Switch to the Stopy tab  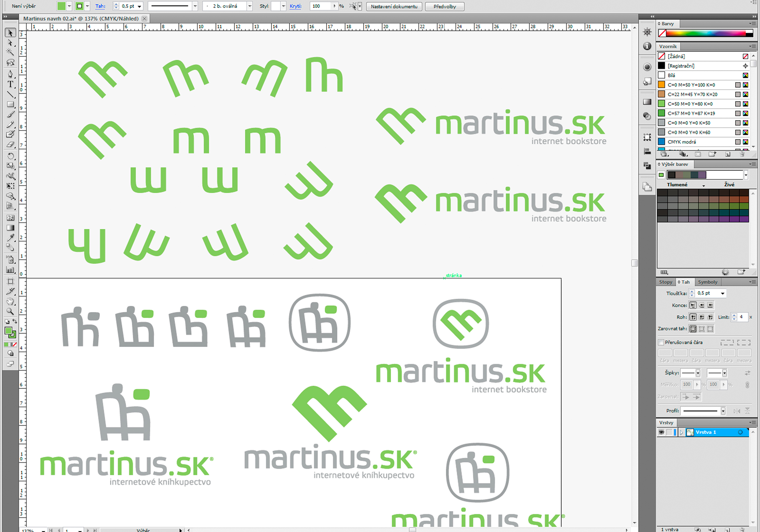tap(665, 282)
